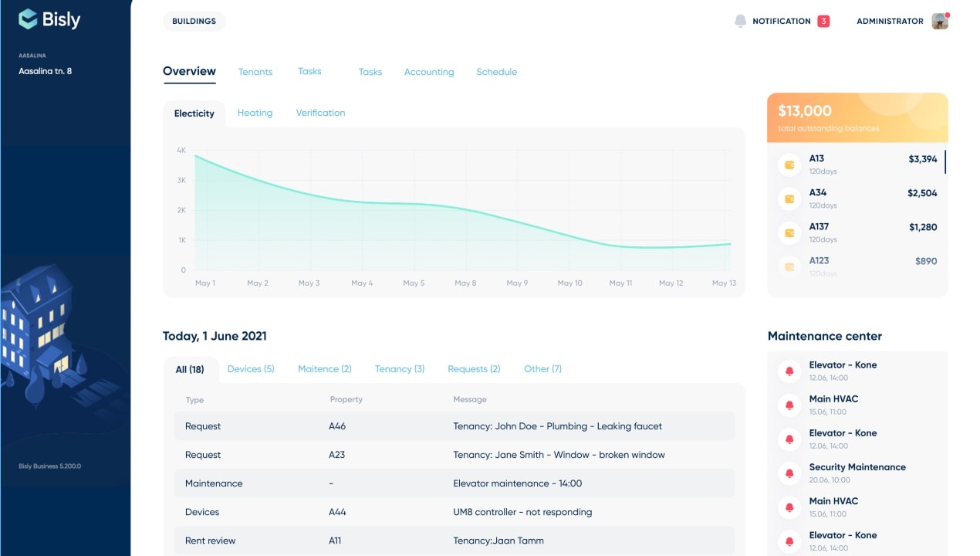The height and width of the screenshot is (556, 980).
Task: Click the administrator avatar picture
Action: point(939,22)
